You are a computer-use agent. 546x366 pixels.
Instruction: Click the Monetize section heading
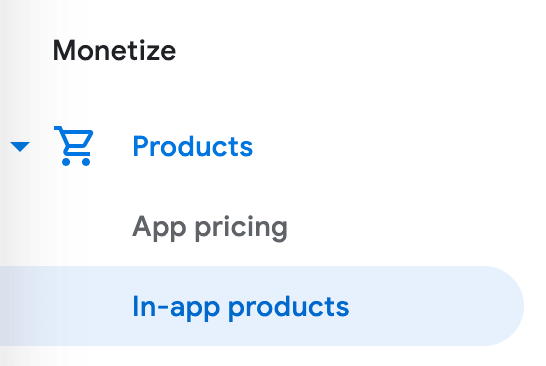(x=114, y=50)
